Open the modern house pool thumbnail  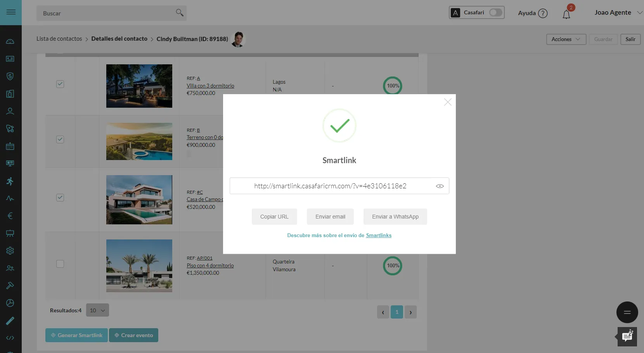[x=139, y=200]
